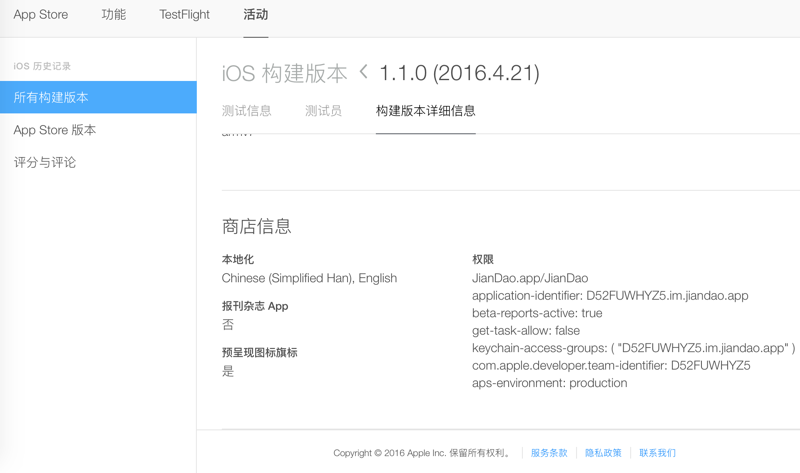The image size is (800, 473).
Task: Select the 构建版本详细信息 sub-tab
Action: pos(426,111)
